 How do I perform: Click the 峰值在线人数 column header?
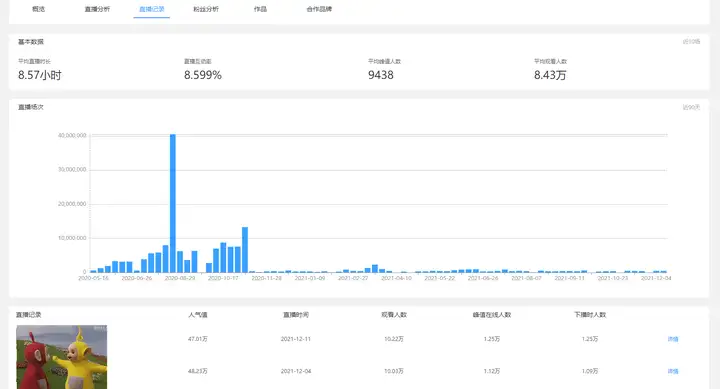492,315
